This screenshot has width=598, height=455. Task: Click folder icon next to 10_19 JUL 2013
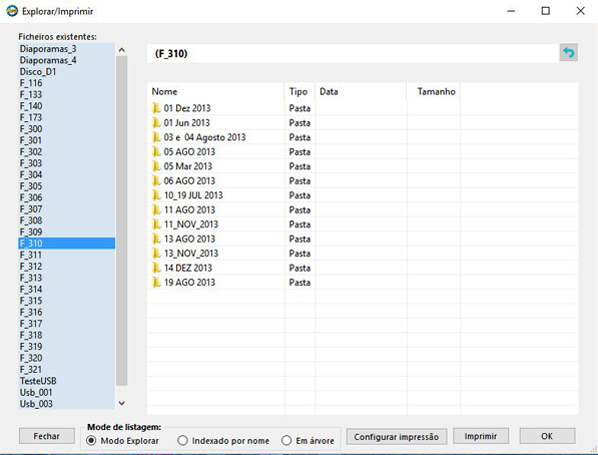(x=156, y=195)
